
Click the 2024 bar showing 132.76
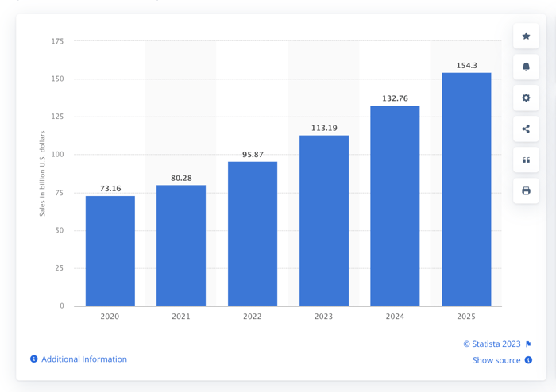[x=395, y=206]
